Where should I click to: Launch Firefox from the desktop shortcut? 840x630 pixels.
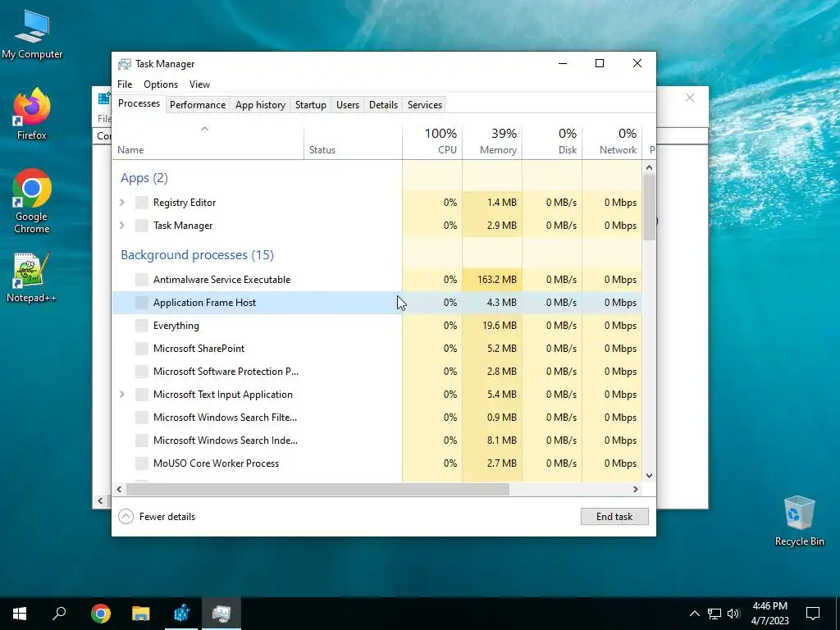coord(32,113)
